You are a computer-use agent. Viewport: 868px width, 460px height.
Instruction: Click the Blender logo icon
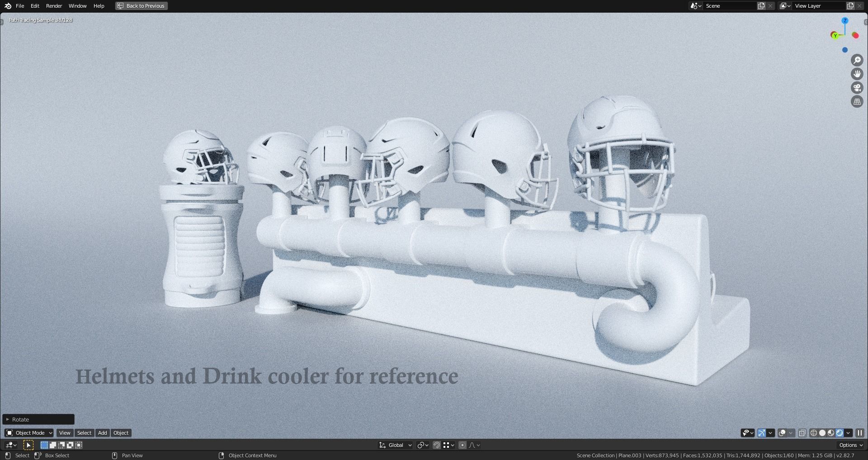pyautogui.click(x=8, y=6)
